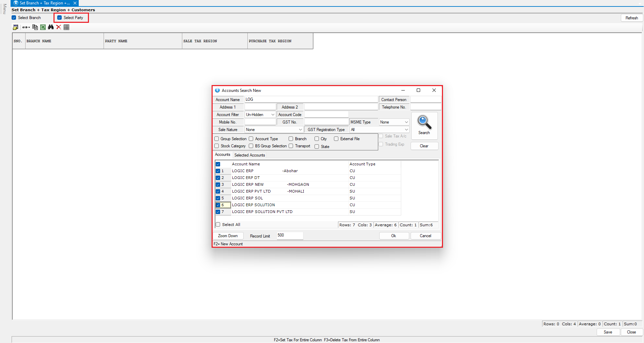Image resolution: width=644 pixels, height=343 pixels.
Task: Click the Excel export toolbar icon
Action: [x=43, y=27]
